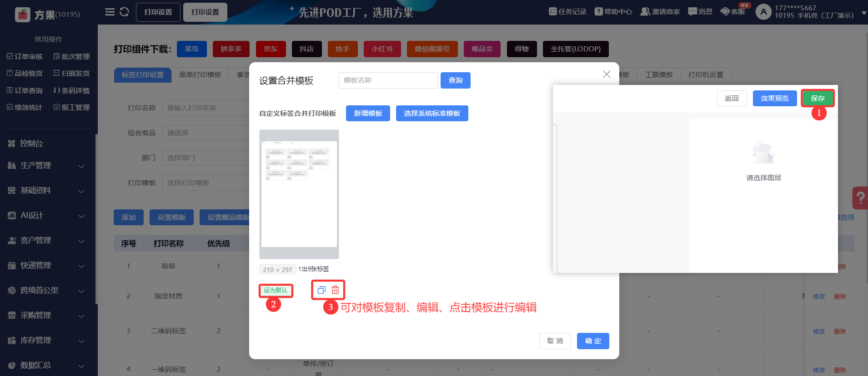Click the user avatar icon
The width and height of the screenshot is (868, 376).
point(763,12)
